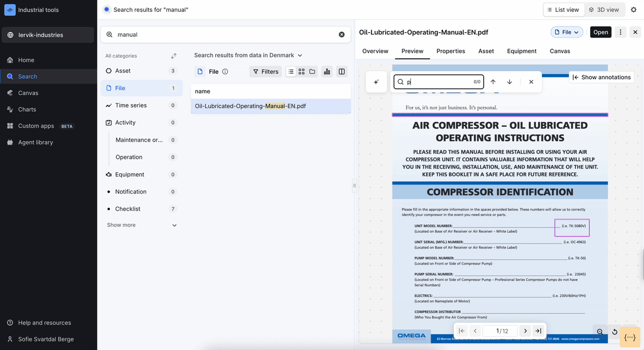Filter results by Checklist category
The height and width of the screenshot is (350, 644).
coord(142,208)
